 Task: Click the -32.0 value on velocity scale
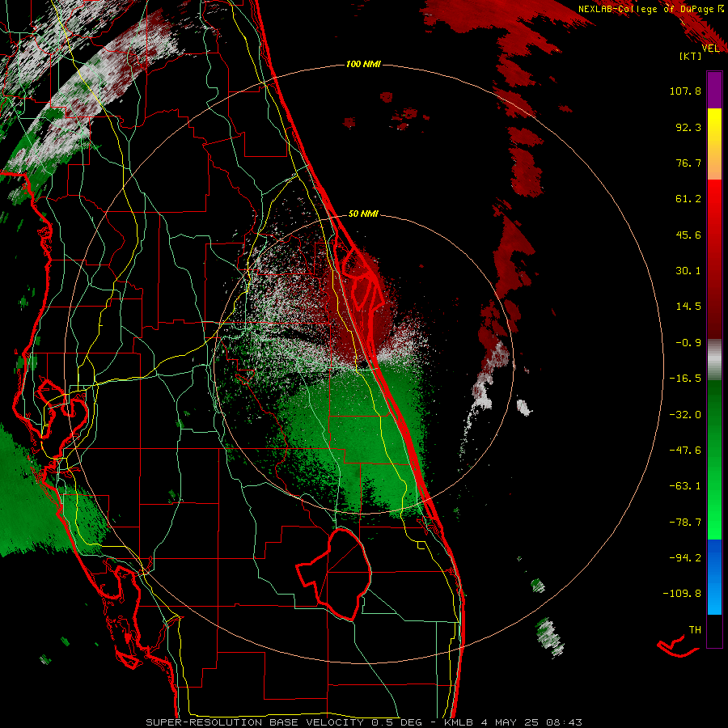[685, 415]
